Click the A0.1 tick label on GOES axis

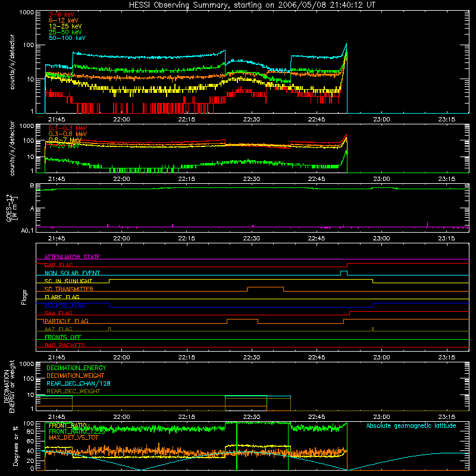pyautogui.click(x=27, y=230)
